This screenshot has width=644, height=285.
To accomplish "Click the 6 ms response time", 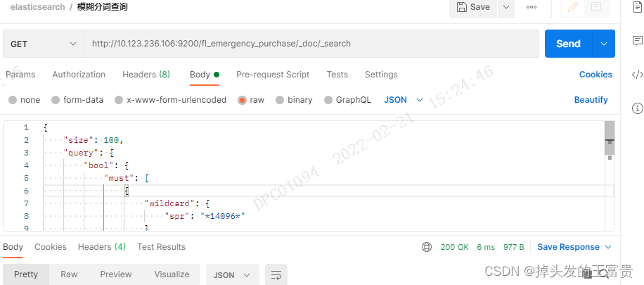I will pyautogui.click(x=486, y=247).
